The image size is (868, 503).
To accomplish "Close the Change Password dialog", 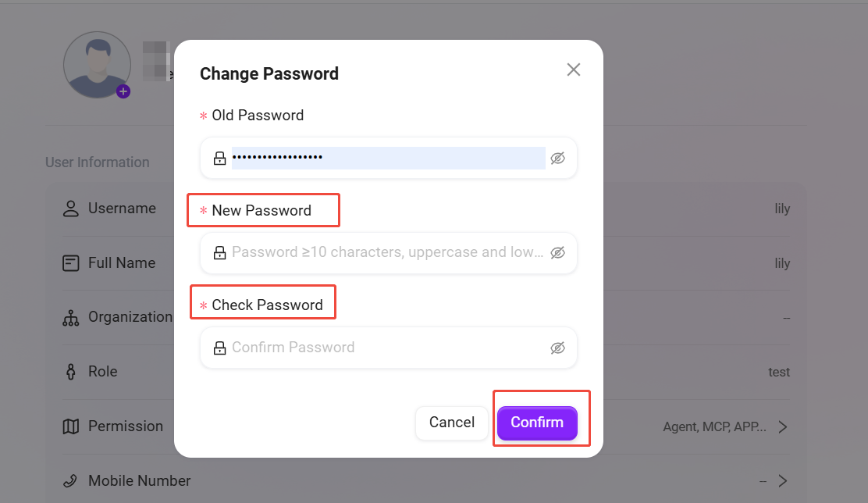I will click(x=574, y=70).
